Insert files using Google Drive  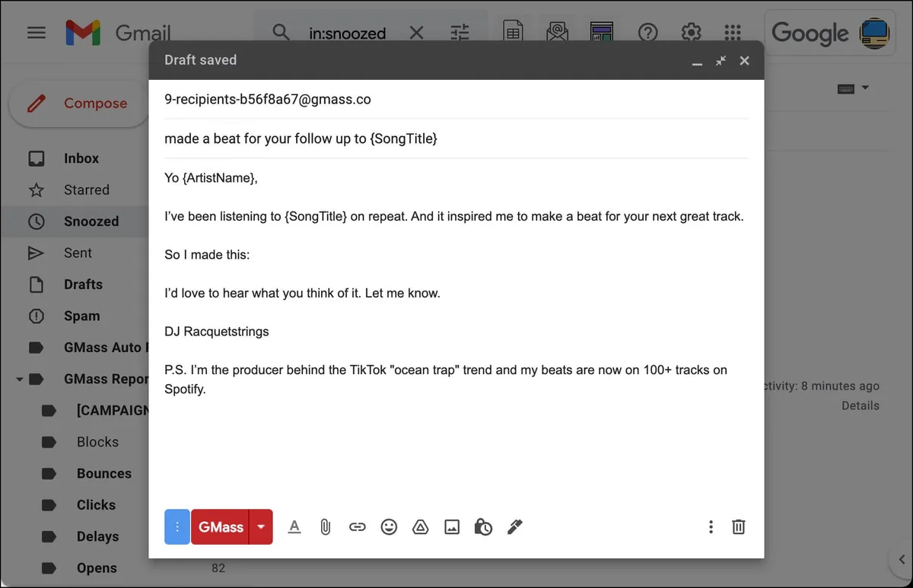(420, 526)
